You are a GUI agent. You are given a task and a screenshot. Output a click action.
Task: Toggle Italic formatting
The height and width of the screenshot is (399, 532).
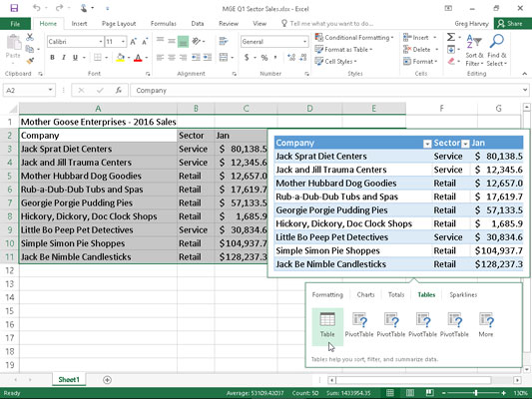coord(64,58)
